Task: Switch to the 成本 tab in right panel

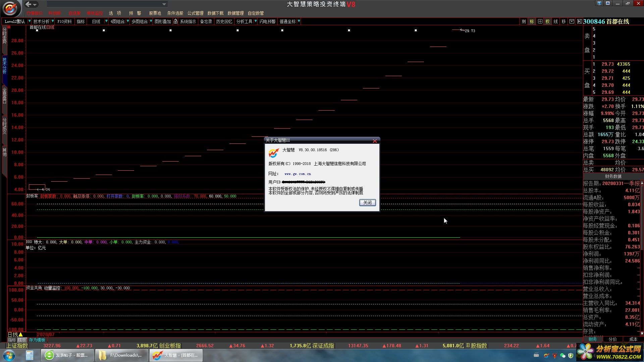Action: [633, 339]
